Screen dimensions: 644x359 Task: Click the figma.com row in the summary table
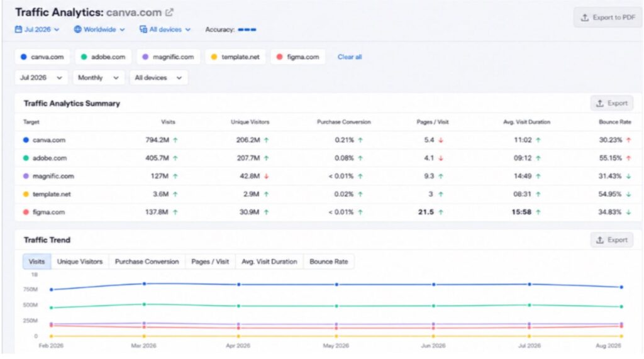328,213
